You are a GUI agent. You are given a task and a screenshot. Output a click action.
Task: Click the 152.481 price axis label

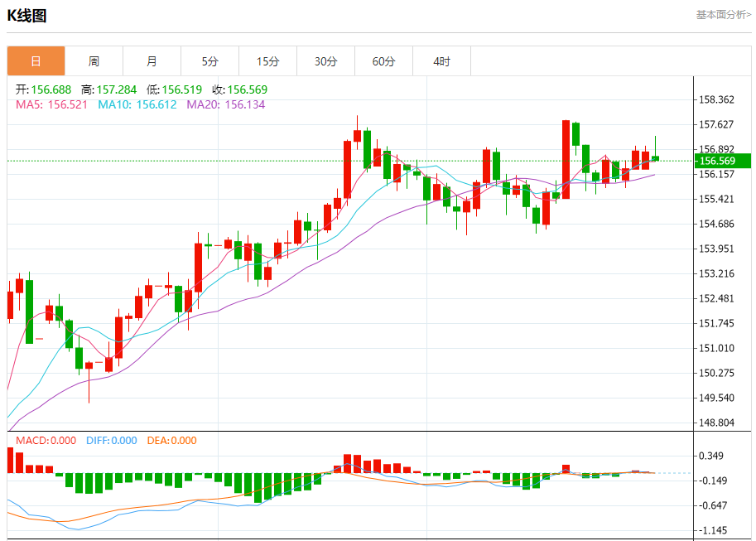(716, 298)
